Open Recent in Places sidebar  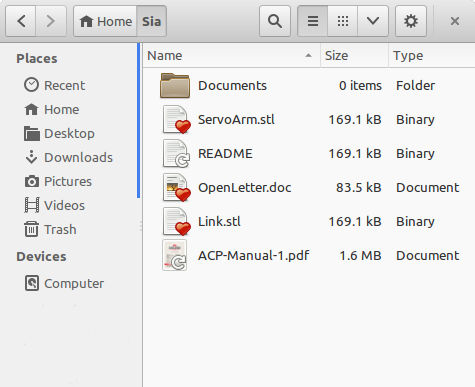tap(55, 85)
